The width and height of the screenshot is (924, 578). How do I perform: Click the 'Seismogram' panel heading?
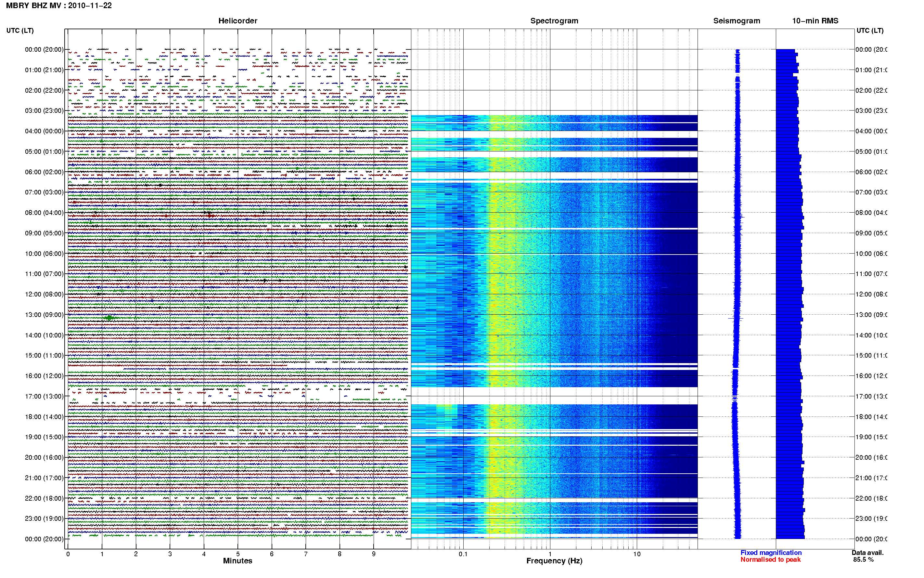point(737,21)
